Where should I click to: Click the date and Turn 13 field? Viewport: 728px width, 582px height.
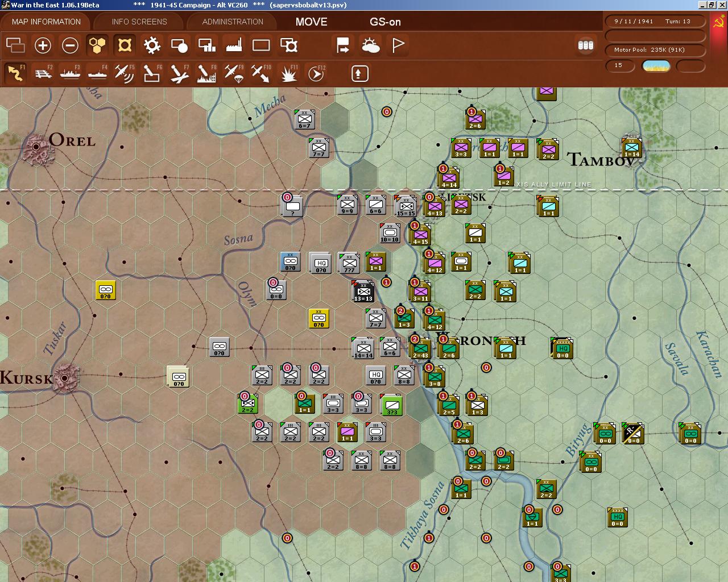[x=655, y=21]
